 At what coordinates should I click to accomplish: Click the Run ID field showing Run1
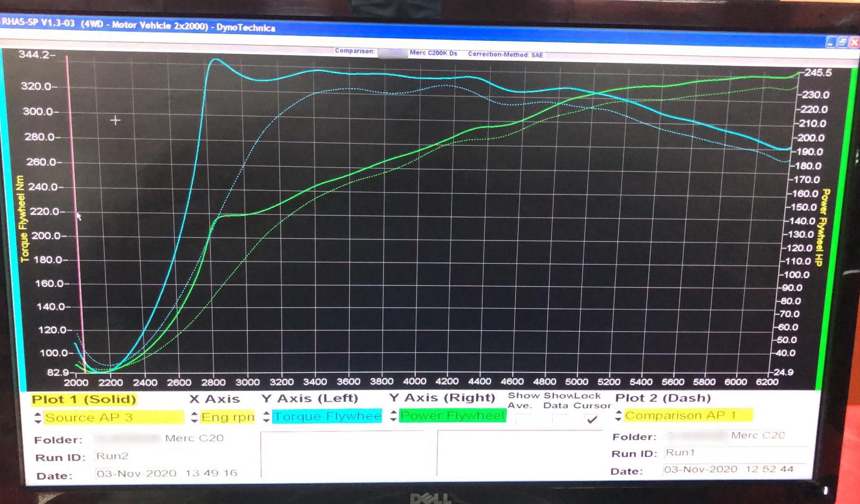coord(736,452)
